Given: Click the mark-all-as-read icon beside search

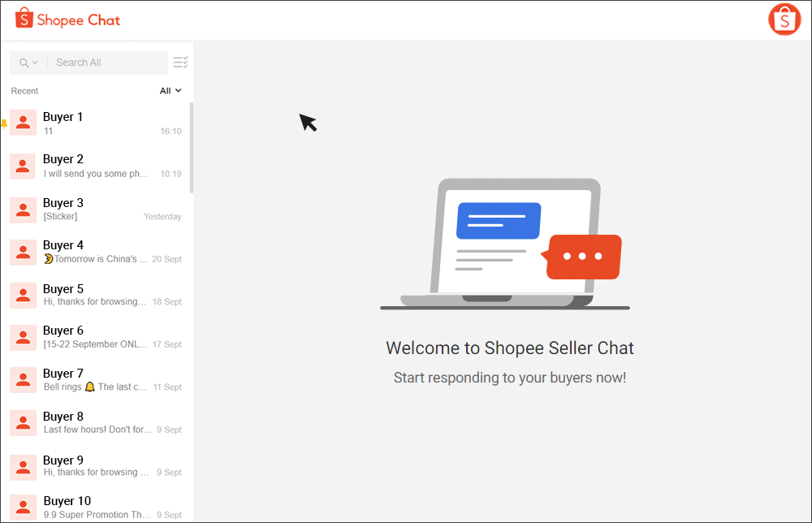Looking at the screenshot, I should pos(180,63).
